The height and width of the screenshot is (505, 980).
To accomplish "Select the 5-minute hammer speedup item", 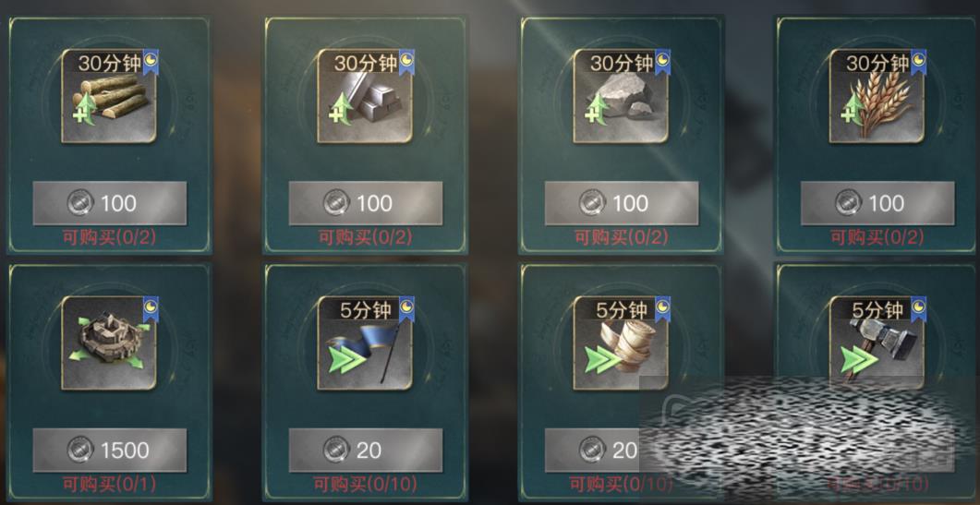I will pos(877,343).
